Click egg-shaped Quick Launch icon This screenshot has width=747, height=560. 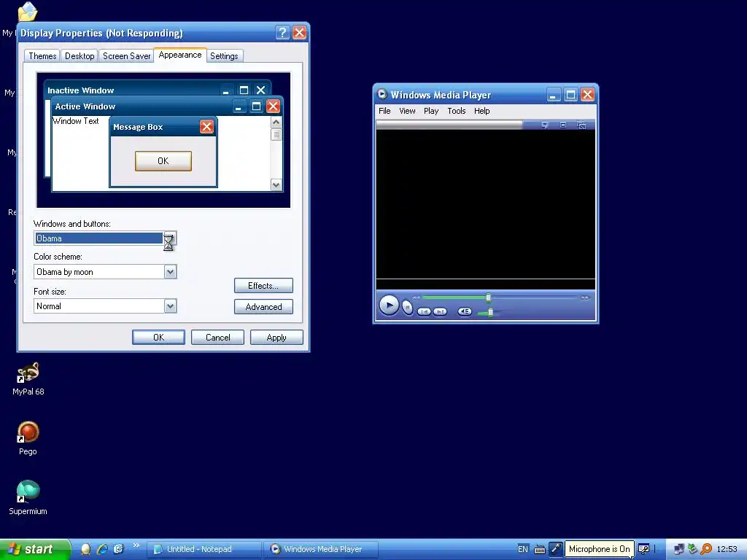pos(86,549)
